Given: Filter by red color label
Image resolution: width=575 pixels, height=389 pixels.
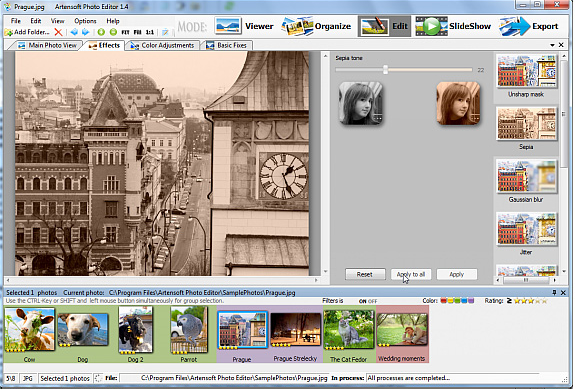Looking at the screenshot, I should pos(443,301).
